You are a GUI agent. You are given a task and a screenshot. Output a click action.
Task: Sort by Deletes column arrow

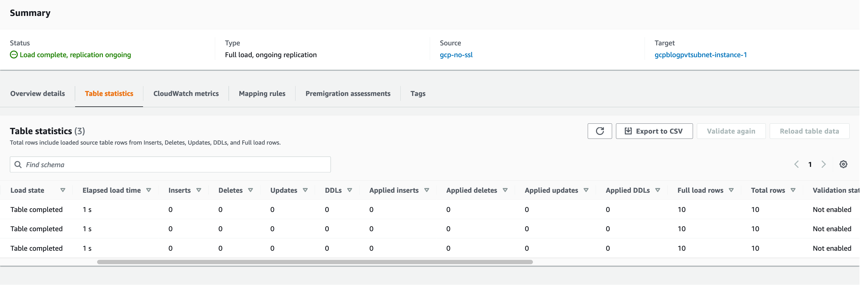click(x=250, y=190)
